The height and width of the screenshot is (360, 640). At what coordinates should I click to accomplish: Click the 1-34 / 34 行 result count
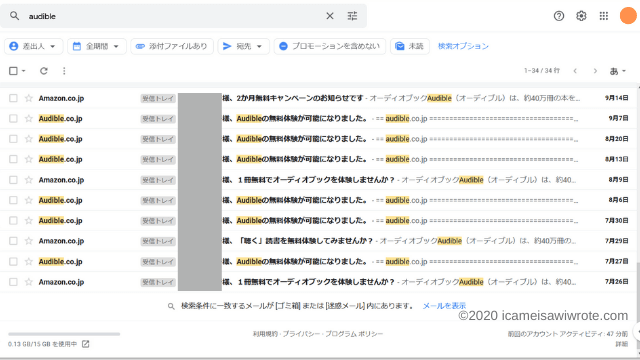tap(542, 71)
